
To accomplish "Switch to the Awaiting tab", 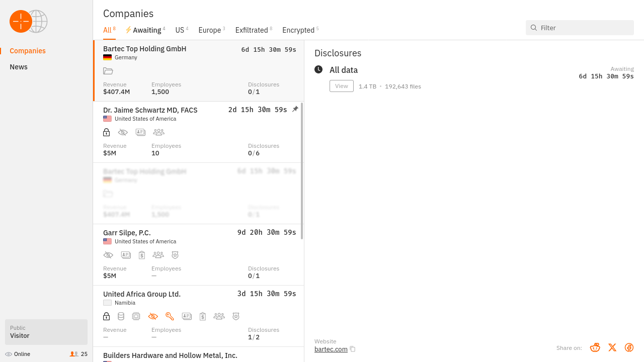I will click(145, 30).
